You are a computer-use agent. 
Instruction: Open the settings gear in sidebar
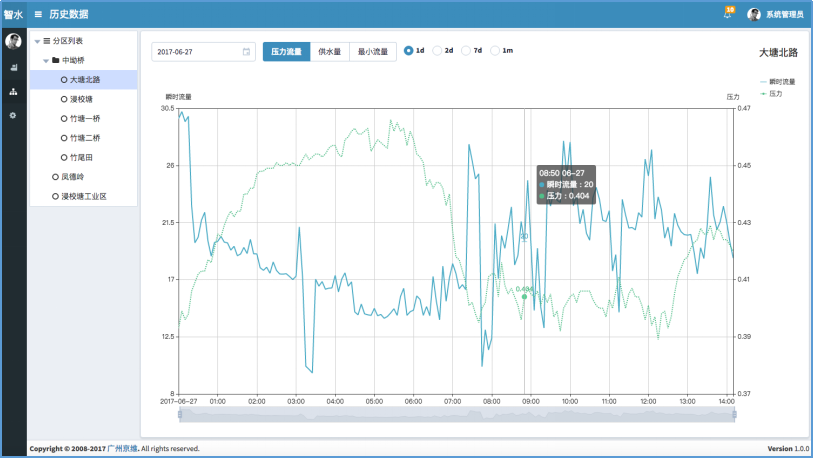[x=13, y=116]
